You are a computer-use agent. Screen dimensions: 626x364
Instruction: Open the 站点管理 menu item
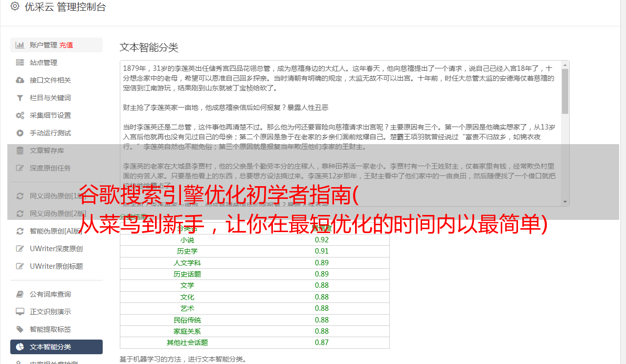click(56, 63)
